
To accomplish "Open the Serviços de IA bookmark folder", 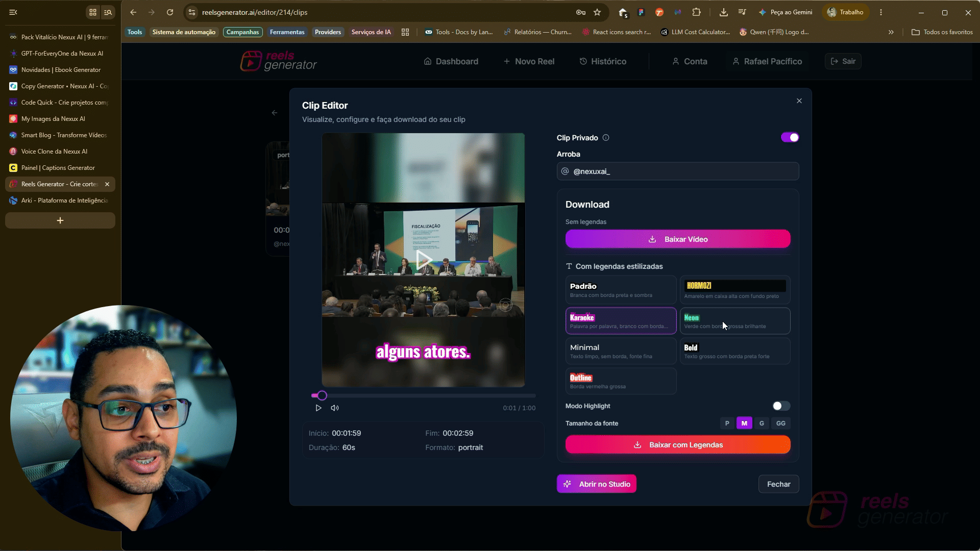I will [x=371, y=32].
